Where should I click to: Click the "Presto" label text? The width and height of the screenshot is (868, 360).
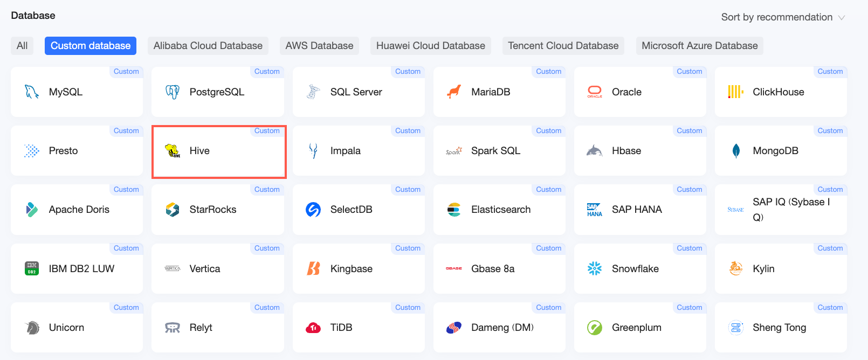(64, 151)
